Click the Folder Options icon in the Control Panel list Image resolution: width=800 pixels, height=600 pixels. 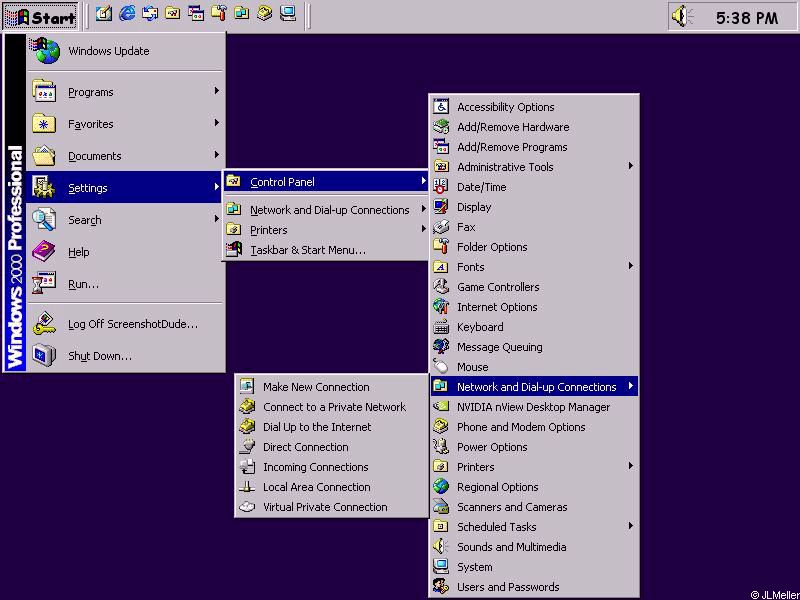tap(441, 246)
